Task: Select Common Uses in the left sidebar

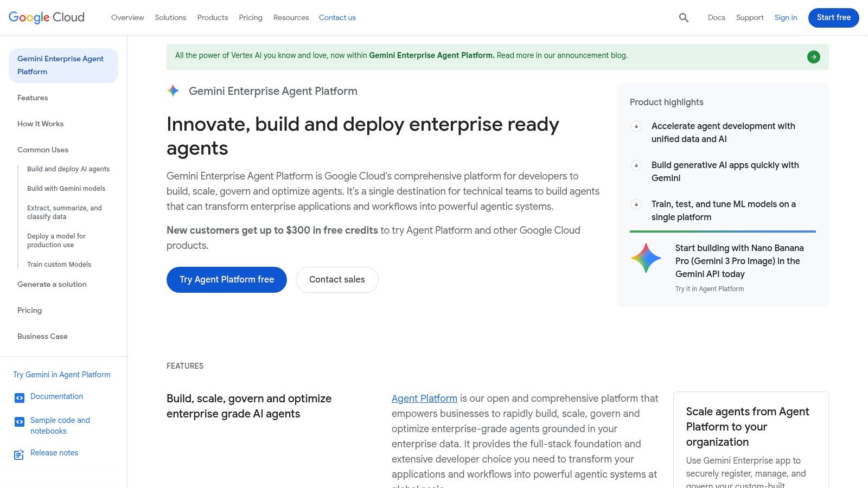Action: click(43, 150)
